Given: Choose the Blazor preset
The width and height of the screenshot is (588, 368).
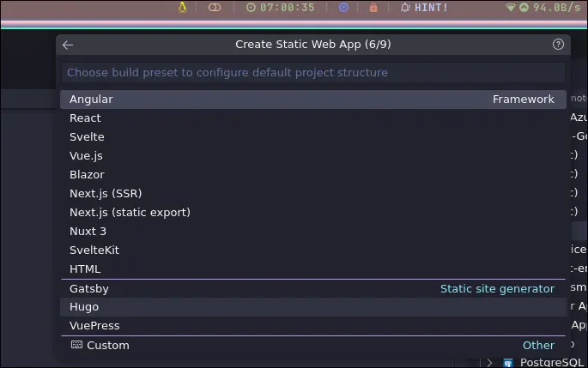Looking at the screenshot, I should tap(313, 175).
